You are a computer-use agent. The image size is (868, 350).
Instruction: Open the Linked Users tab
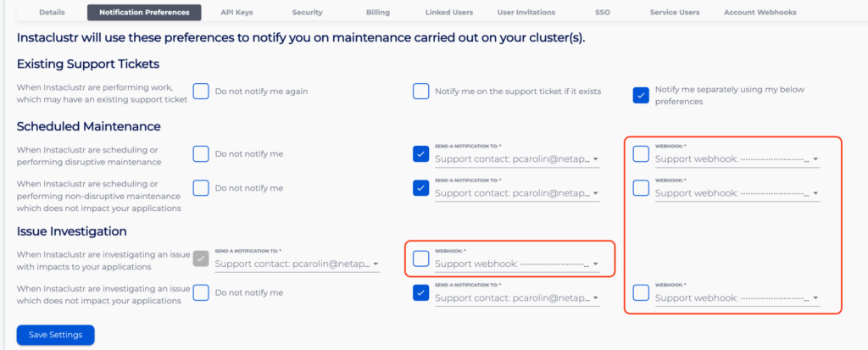click(449, 13)
